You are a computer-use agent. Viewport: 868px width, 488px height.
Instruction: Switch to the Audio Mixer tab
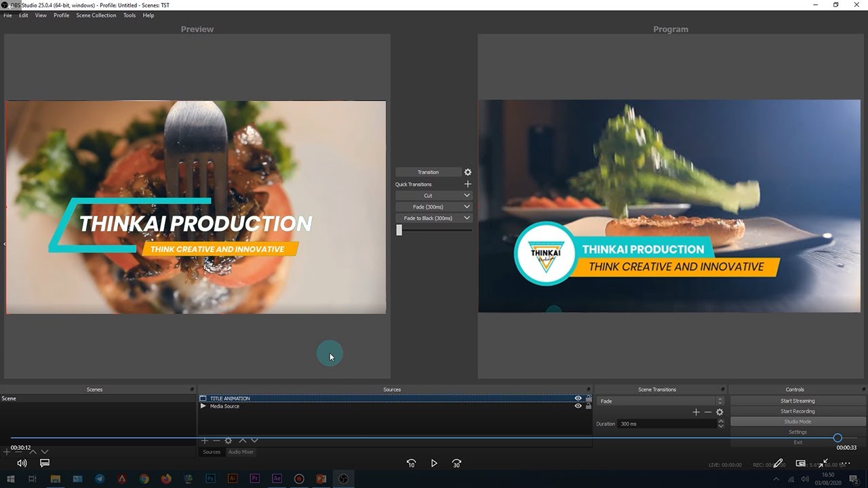pyautogui.click(x=241, y=452)
